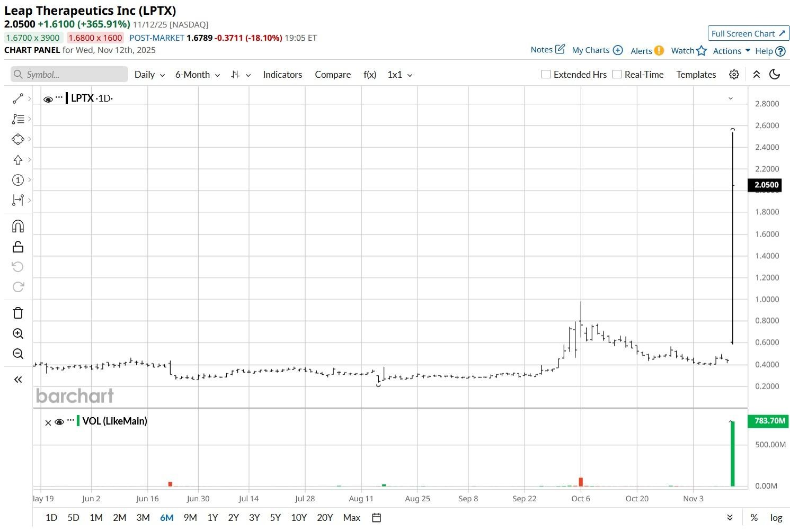The height and width of the screenshot is (532, 790).
Task: Hide the VOL indicator
Action: [59, 422]
